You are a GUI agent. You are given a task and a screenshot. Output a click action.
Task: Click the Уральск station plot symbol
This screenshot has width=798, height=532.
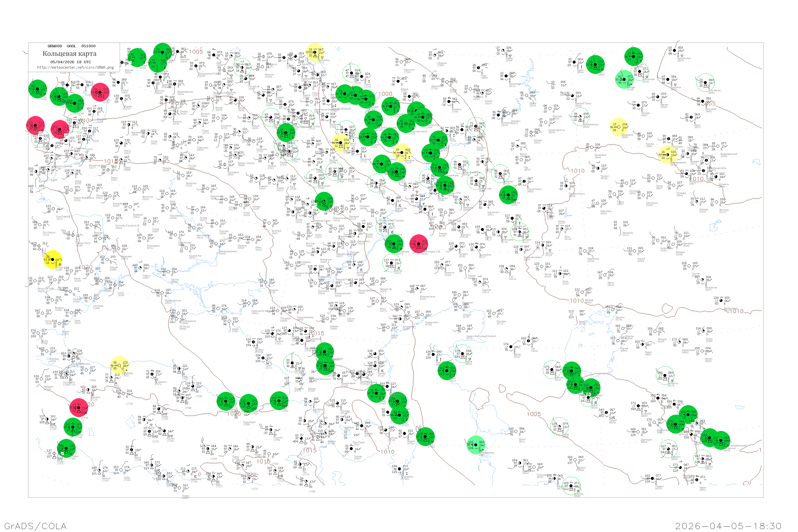(x=459, y=227)
